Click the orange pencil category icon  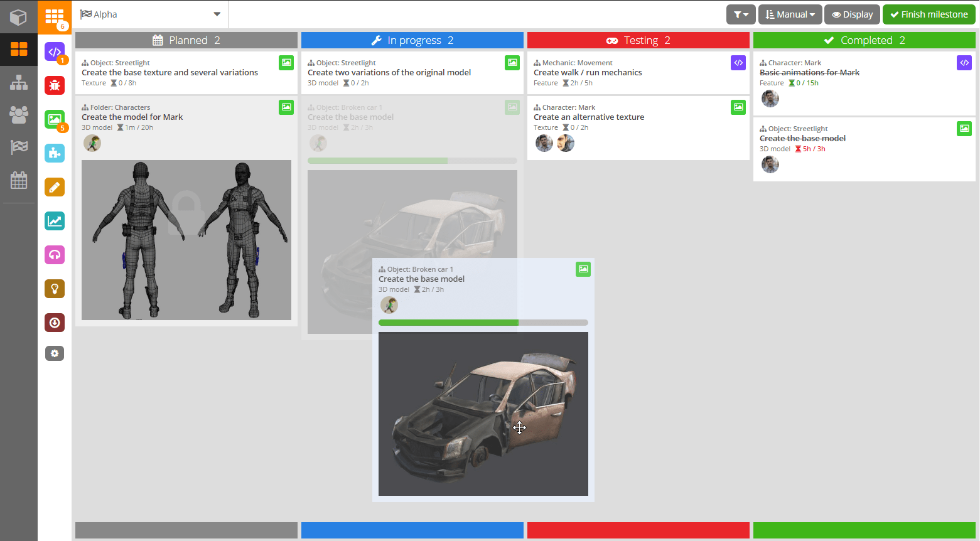click(55, 187)
